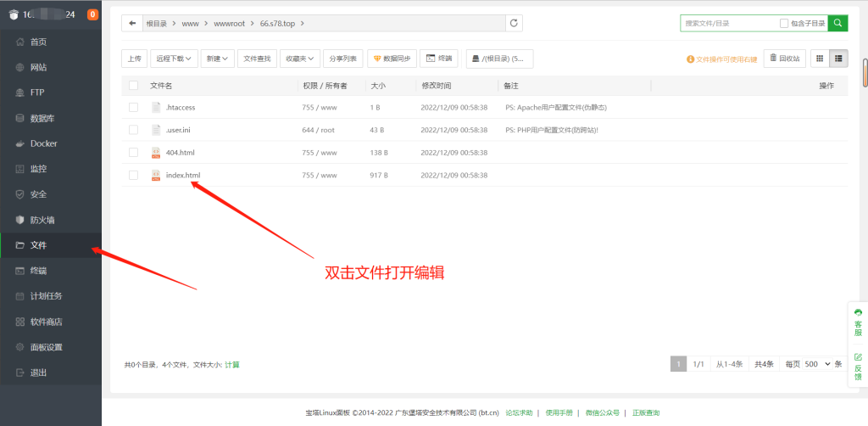This screenshot has width=868, height=426.
Task: Refresh the current directory path
Action: click(513, 23)
